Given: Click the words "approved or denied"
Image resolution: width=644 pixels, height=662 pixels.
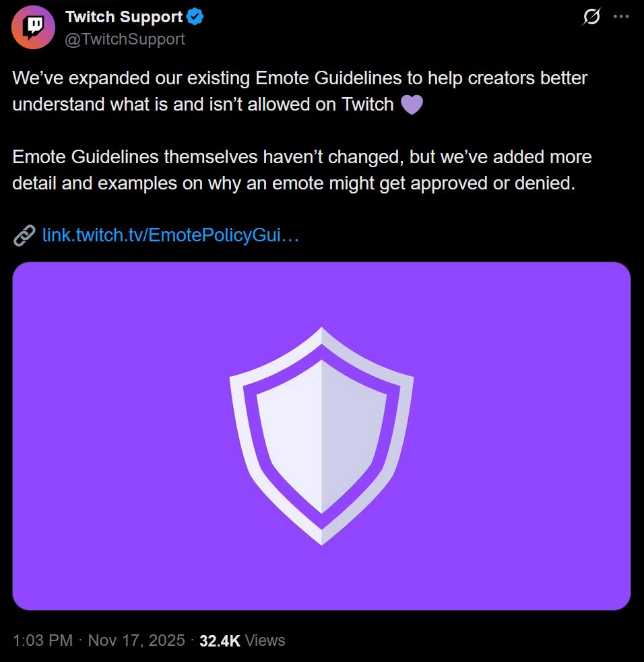Looking at the screenshot, I should pos(492,183).
